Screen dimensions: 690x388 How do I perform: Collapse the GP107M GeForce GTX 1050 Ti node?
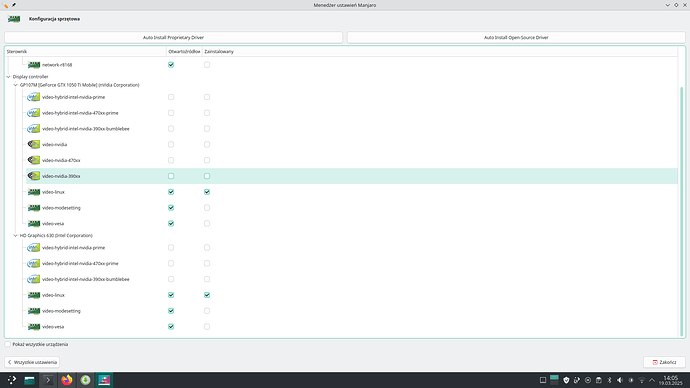click(x=15, y=85)
